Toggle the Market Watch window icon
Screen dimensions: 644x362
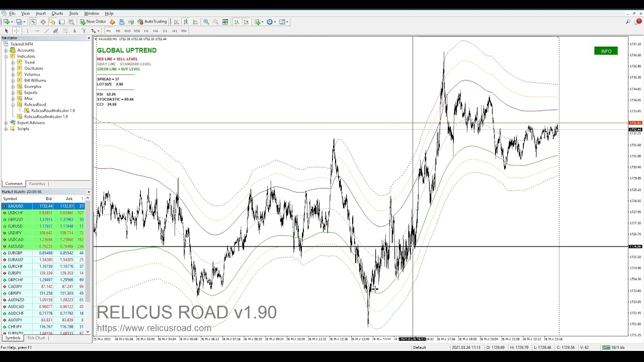33,22
